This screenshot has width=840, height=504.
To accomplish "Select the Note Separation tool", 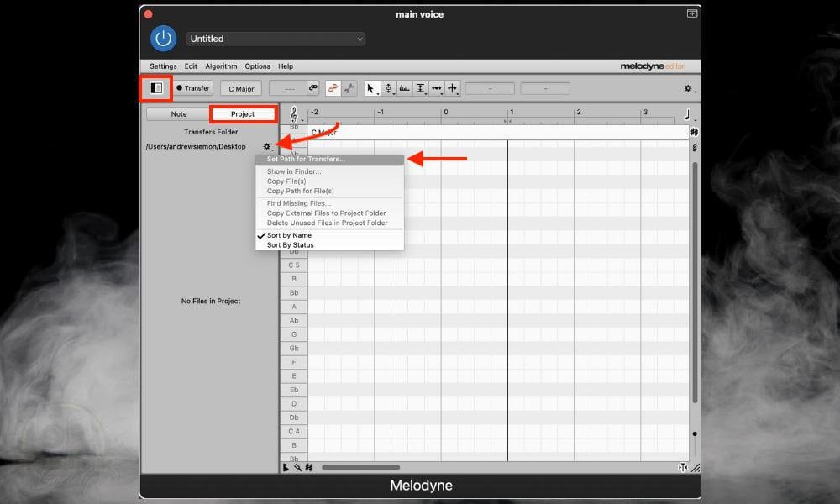I will pos(453,88).
